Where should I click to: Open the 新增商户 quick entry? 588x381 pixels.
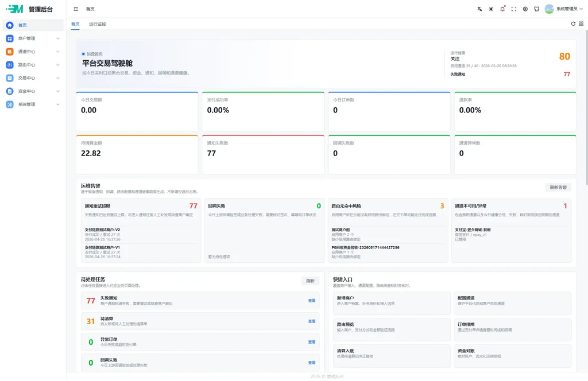[x=392, y=303]
